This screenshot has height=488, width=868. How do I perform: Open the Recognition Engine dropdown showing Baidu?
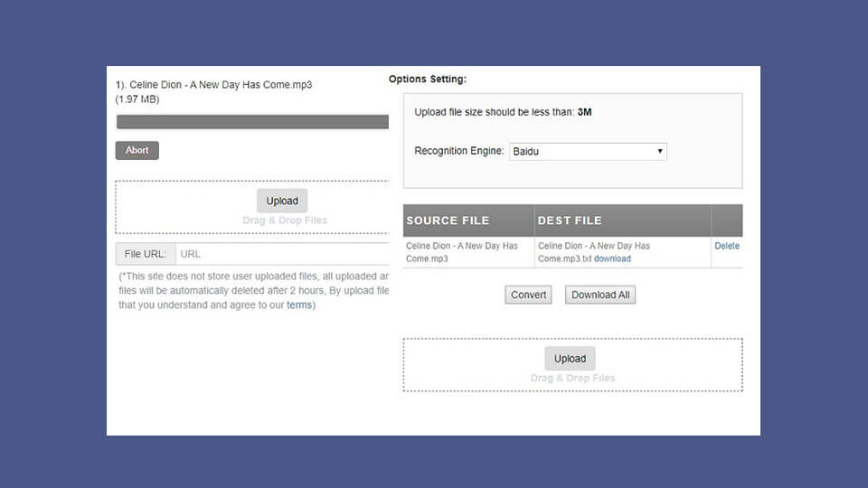click(588, 152)
